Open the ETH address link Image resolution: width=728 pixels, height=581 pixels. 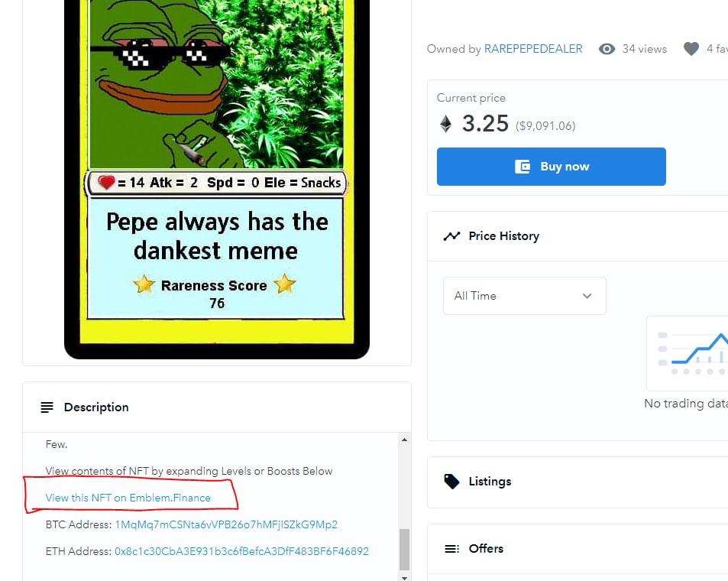coord(241,551)
